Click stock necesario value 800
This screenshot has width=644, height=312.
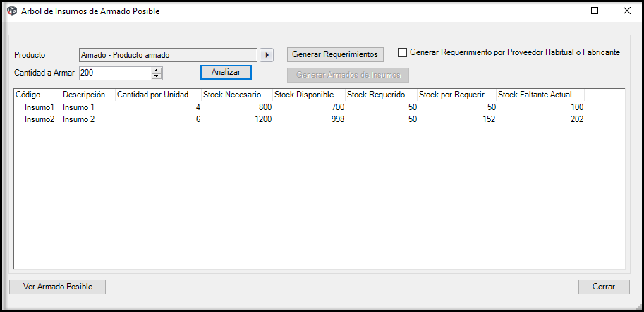[265, 108]
